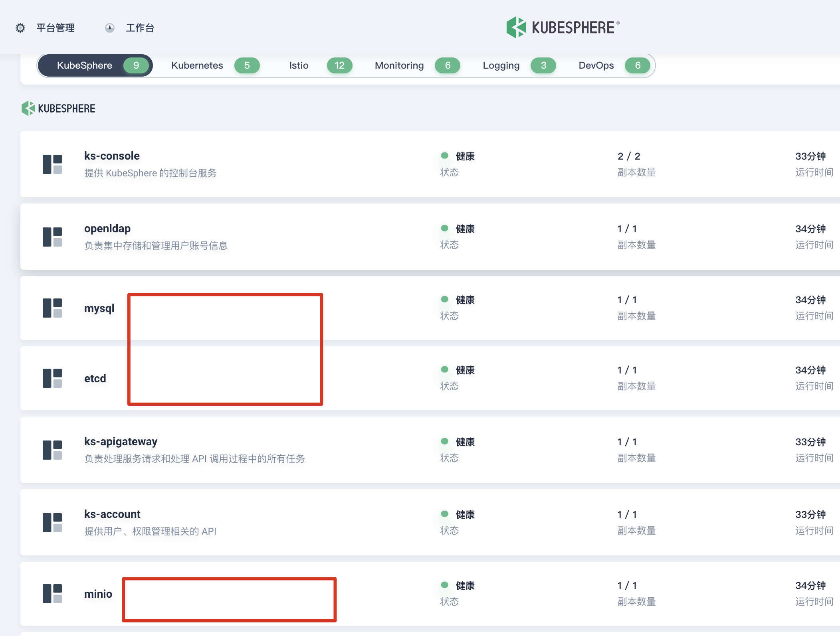
Task: Click the Istio tab count badge 12
Action: click(340, 65)
